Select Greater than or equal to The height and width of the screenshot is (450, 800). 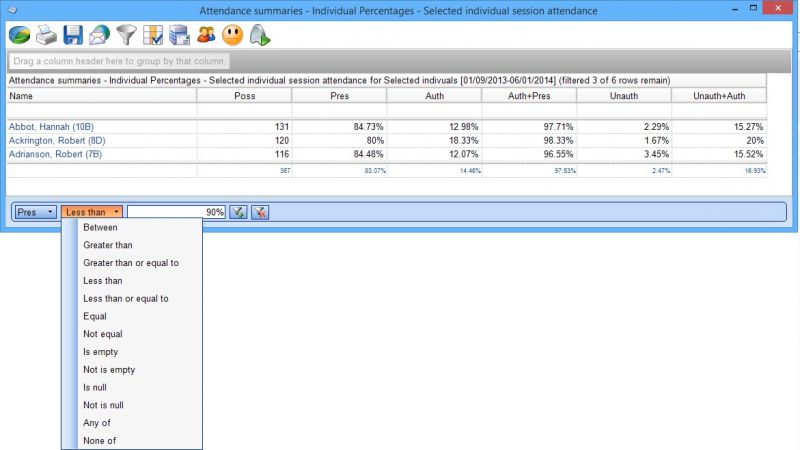[x=131, y=263]
